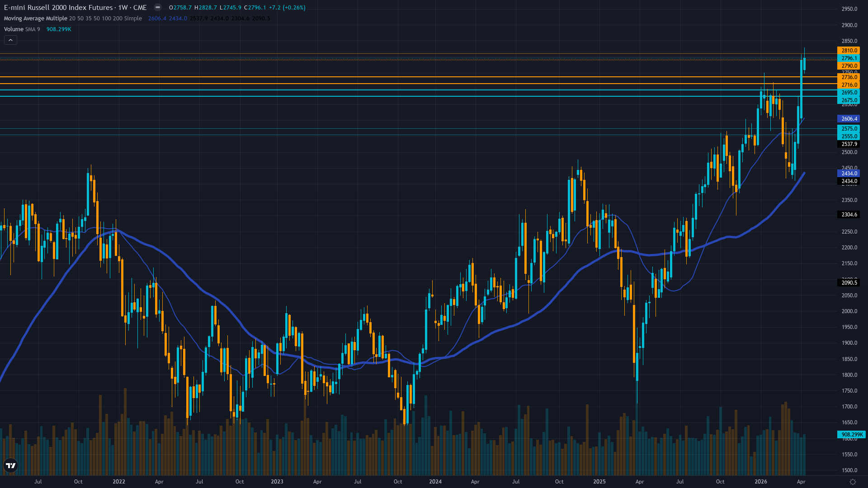Select the orange 2810.0 price axis label

[849, 51]
